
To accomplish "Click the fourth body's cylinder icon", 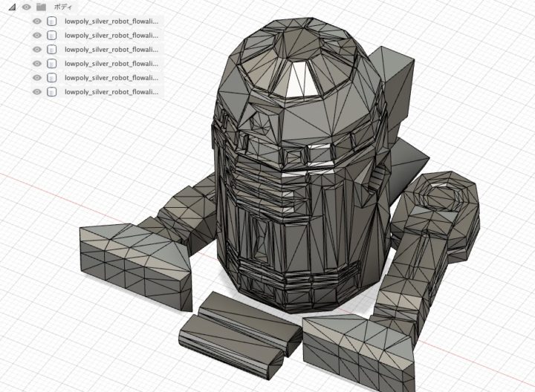I will pos(51,64).
